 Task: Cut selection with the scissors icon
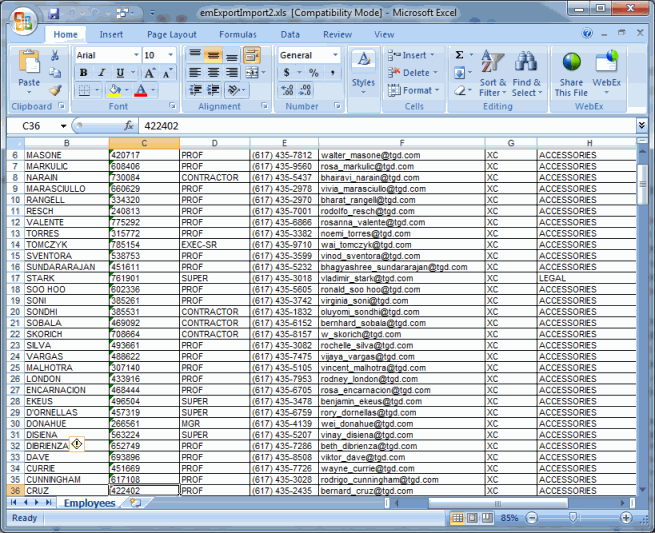[x=55, y=55]
